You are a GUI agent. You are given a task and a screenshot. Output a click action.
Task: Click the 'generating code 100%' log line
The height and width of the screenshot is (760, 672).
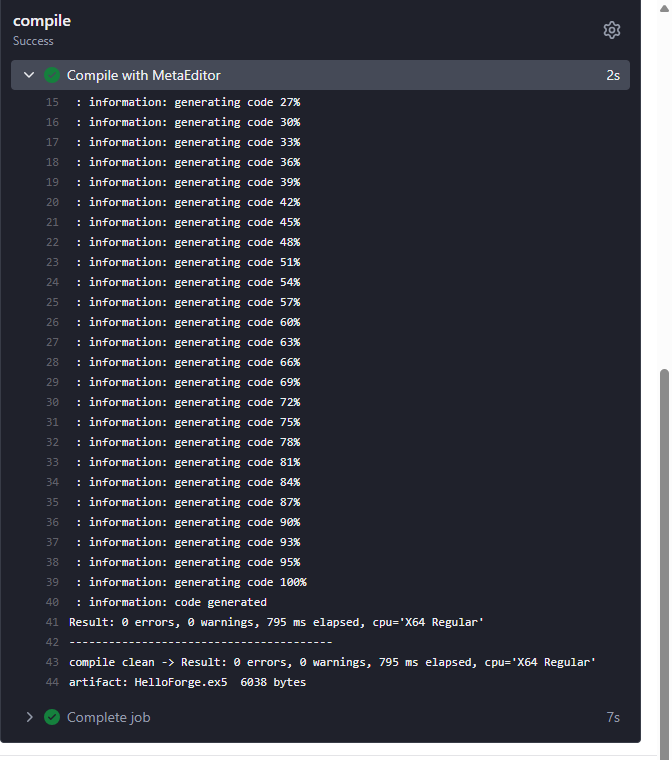point(192,582)
